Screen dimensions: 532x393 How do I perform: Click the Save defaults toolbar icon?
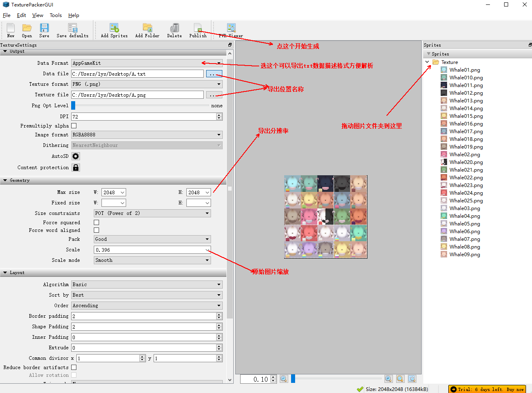tap(72, 30)
